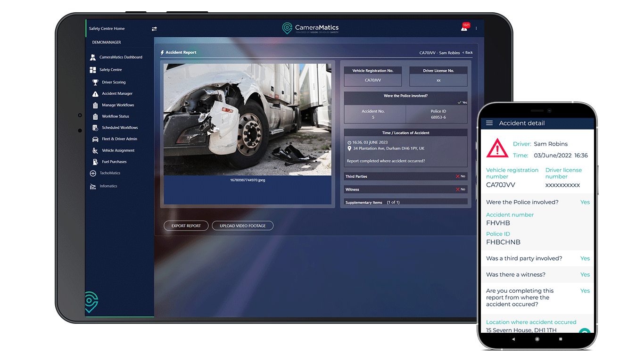Click the Driver License No. xx field
The height and width of the screenshot is (362, 644).
pyautogui.click(x=438, y=80)
